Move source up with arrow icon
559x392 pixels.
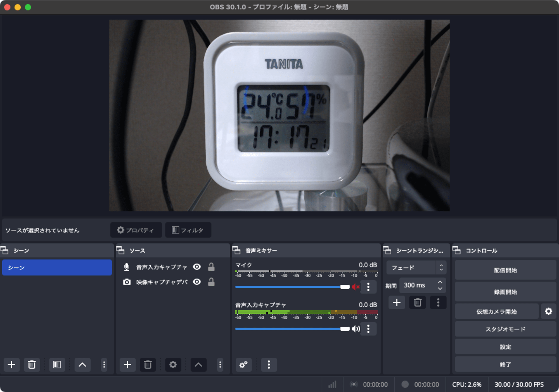click(x=198, y=365)
